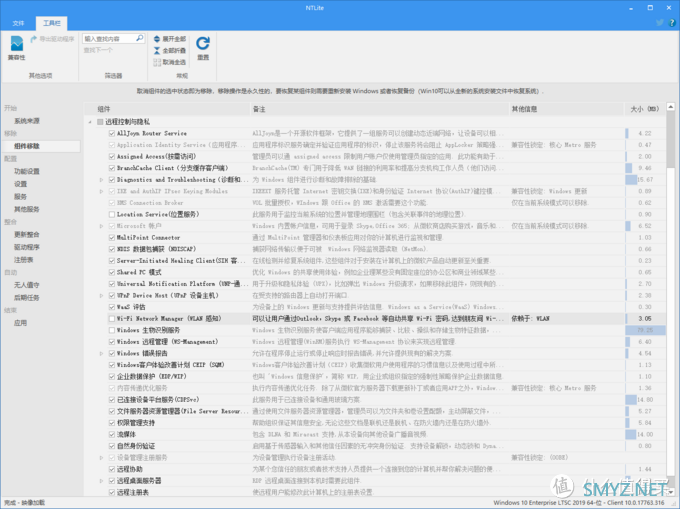Viewport: 680px width, 509px height.
Task: Open 其他服务 in the left sidebar
Action: [27, 209]
